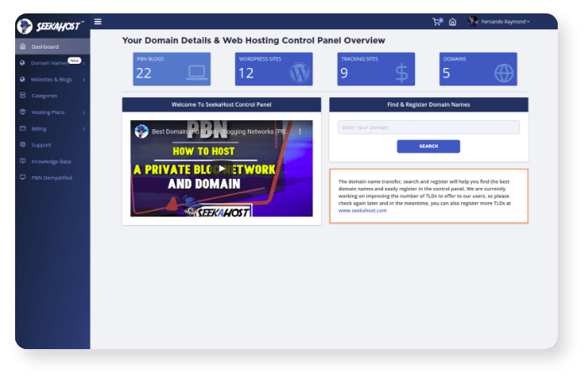Click globe icon in Domains card
The image size is (588, 381).
(x=504, y=73)
